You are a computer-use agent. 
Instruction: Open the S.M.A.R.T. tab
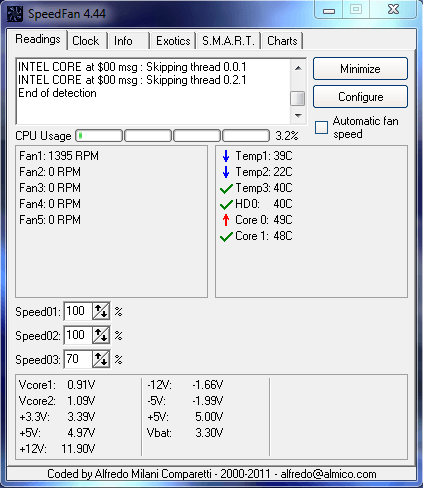228,41
